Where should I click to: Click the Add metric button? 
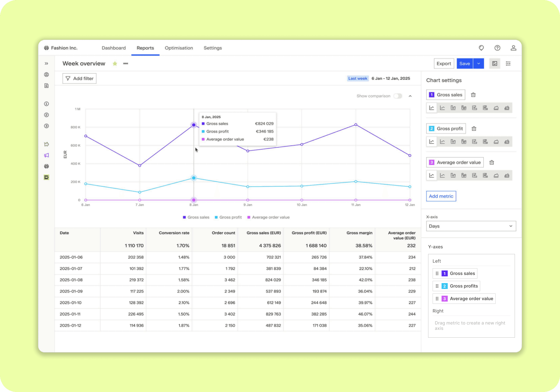(441, 196)
